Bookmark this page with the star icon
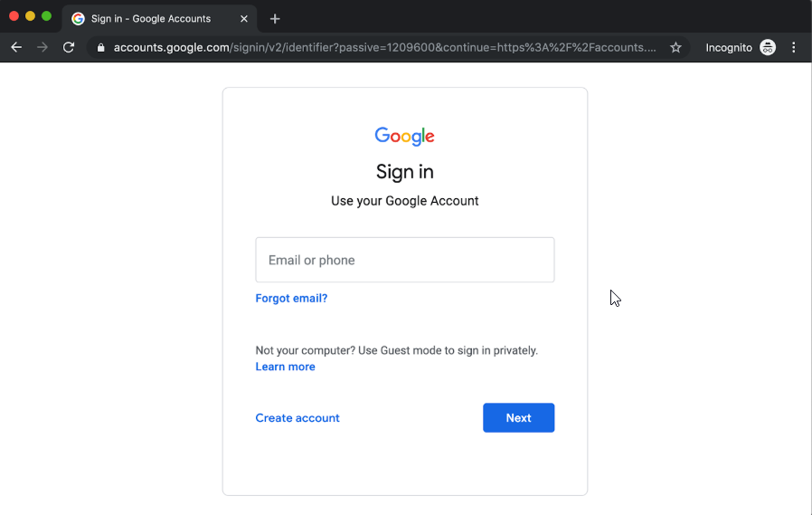 click(x=675, y=47)
